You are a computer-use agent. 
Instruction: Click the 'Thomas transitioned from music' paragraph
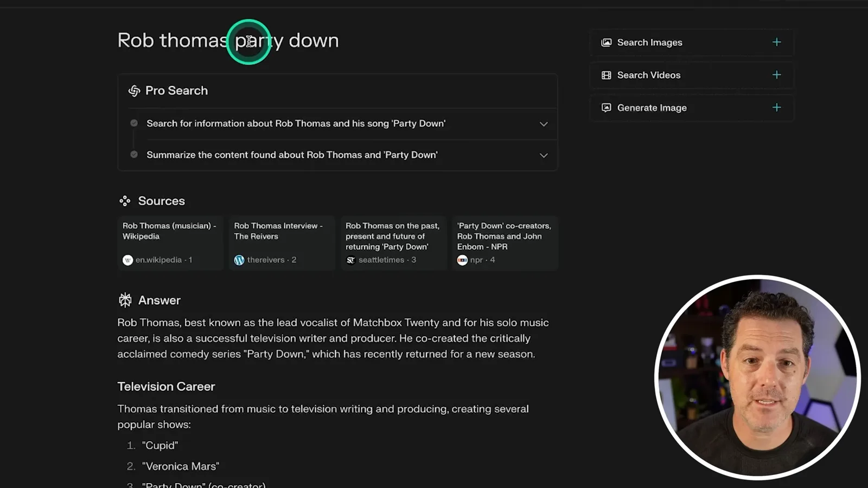pyautogui.click(x=323, y=416)
